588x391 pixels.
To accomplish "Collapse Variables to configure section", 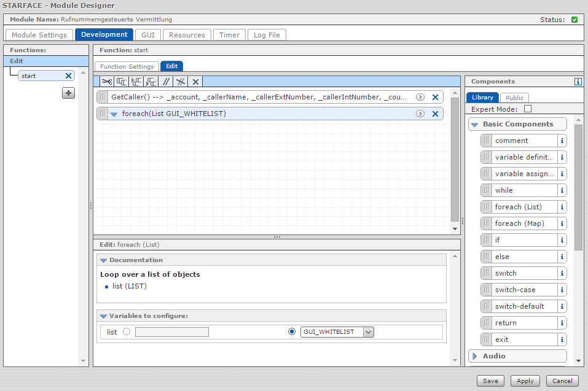I will pos(103,316).
